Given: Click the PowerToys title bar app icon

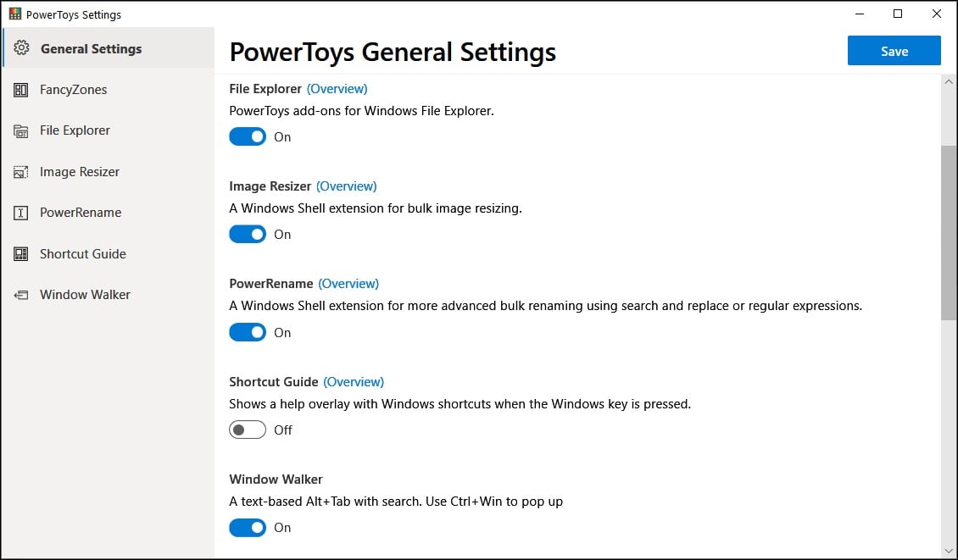Looking at the screenshot, I should pos(14,14).
